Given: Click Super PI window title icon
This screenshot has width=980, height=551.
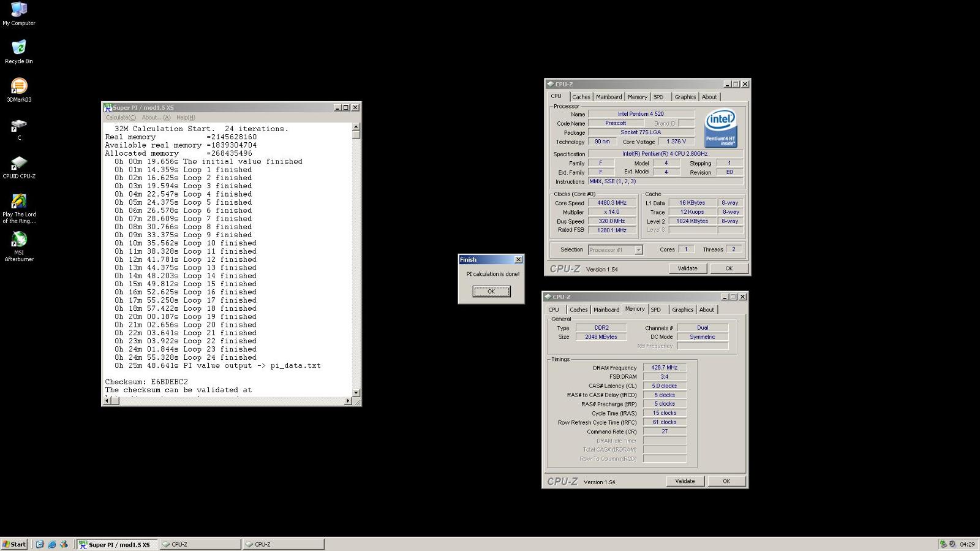Looking at the screenshot, I should point(108,107).
